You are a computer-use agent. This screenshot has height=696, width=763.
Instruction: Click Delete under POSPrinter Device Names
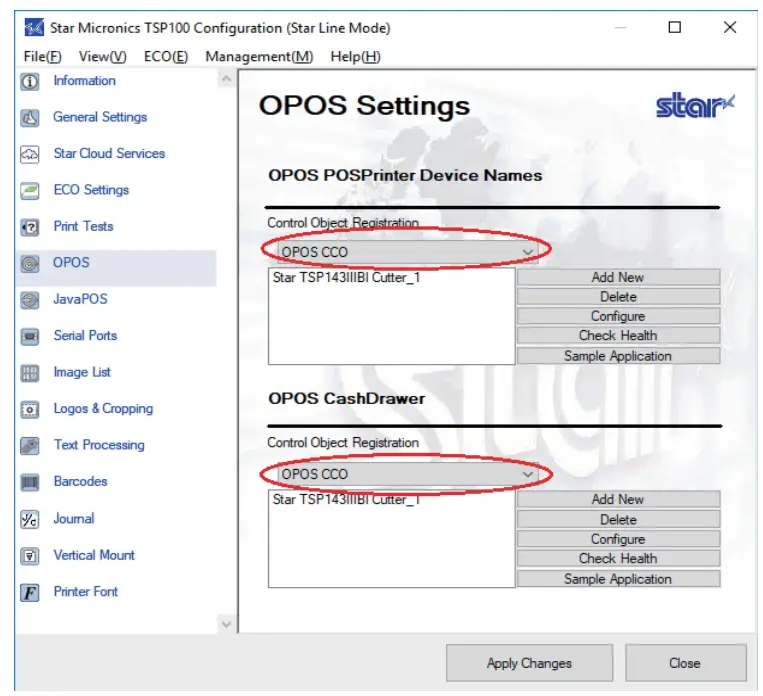click(x=618, y=297)
